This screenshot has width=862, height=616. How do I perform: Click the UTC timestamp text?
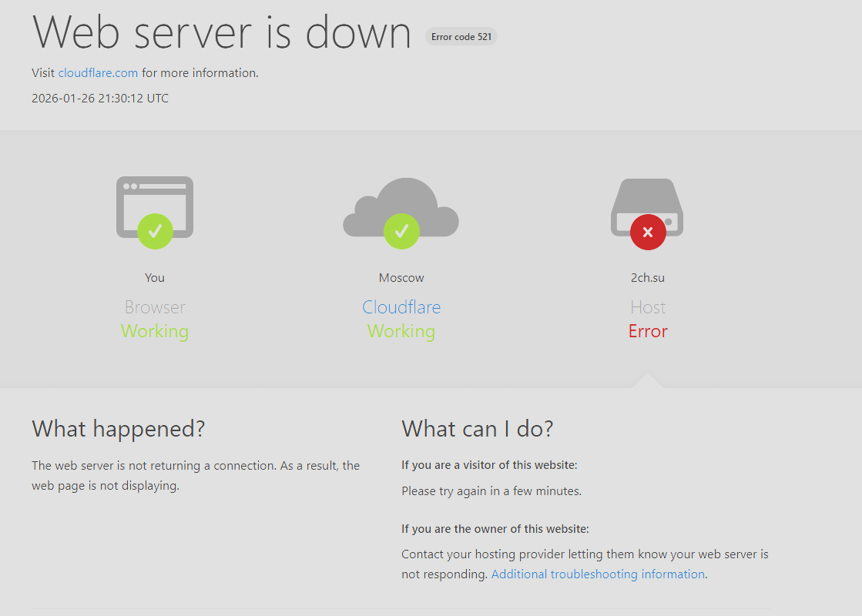(100, 99)
